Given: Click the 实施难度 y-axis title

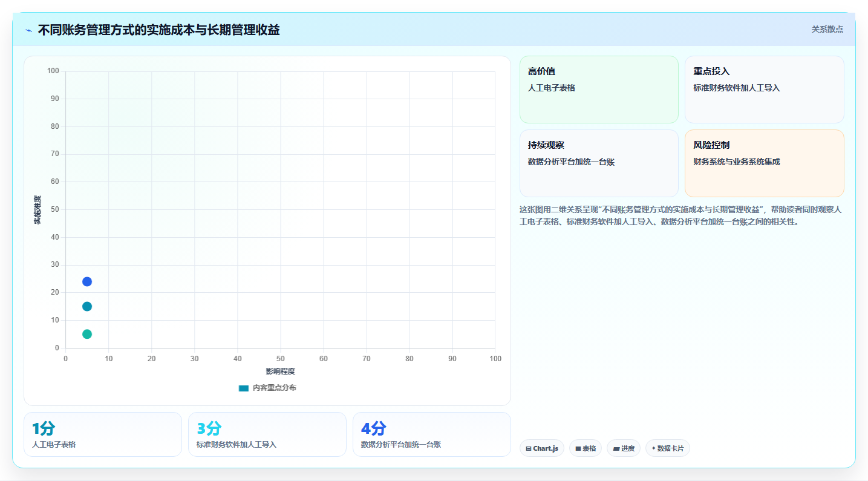Looking at the screenshot, I should [38, 210].
